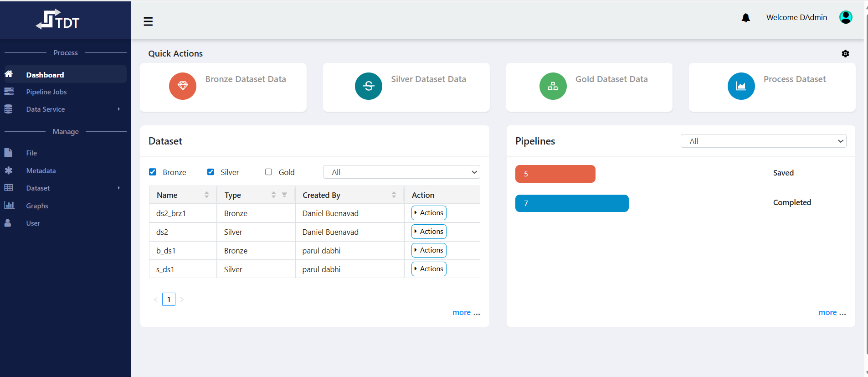The height and width of the screenshot is (377, 868).
Task: Click the Gold Dataset Data icon
Action: point(553,86)
